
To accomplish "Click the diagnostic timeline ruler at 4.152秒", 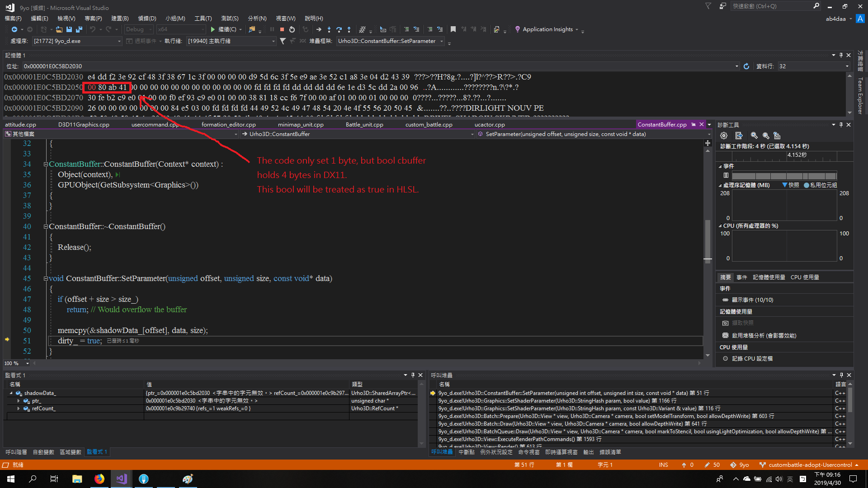I will click(797, 155).
